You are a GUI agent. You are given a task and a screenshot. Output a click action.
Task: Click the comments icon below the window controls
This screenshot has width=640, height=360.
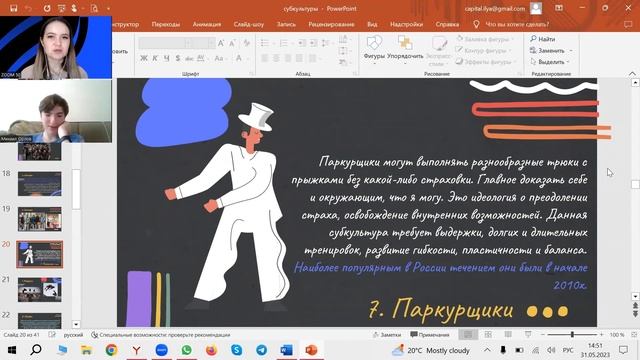(x=628, y=24)
